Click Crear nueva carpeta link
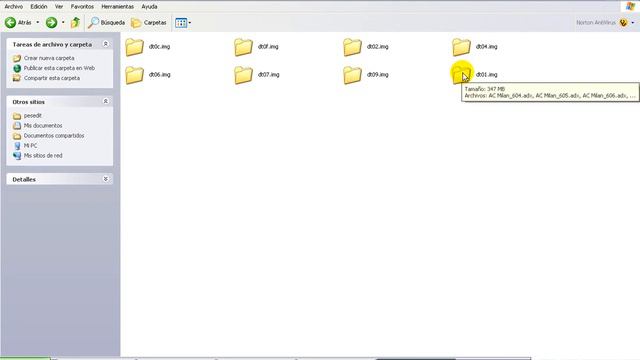This screenshot has height=360, width=640. [49, 58]
